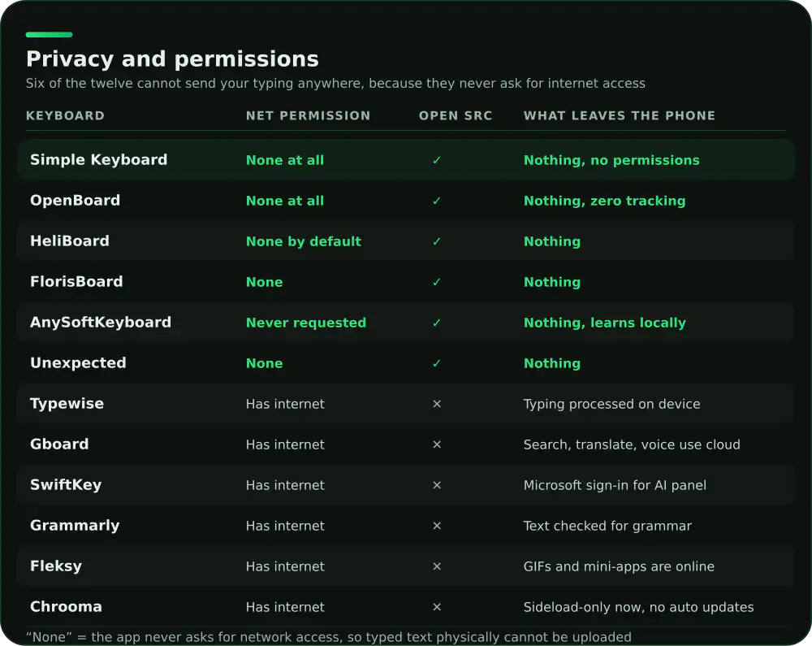The width and height of the screenshot is (812, 646).
Task: Select the NET PERMISSION column header
Action: 308,115
